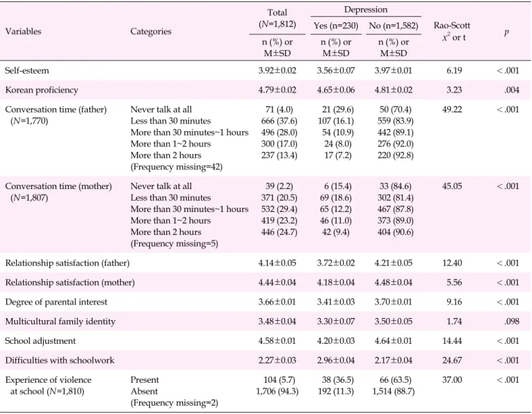Screen dimensions: 532x414
Task: Select the 'Yes (n=230)' subheader
Action: tap(336, 26)
